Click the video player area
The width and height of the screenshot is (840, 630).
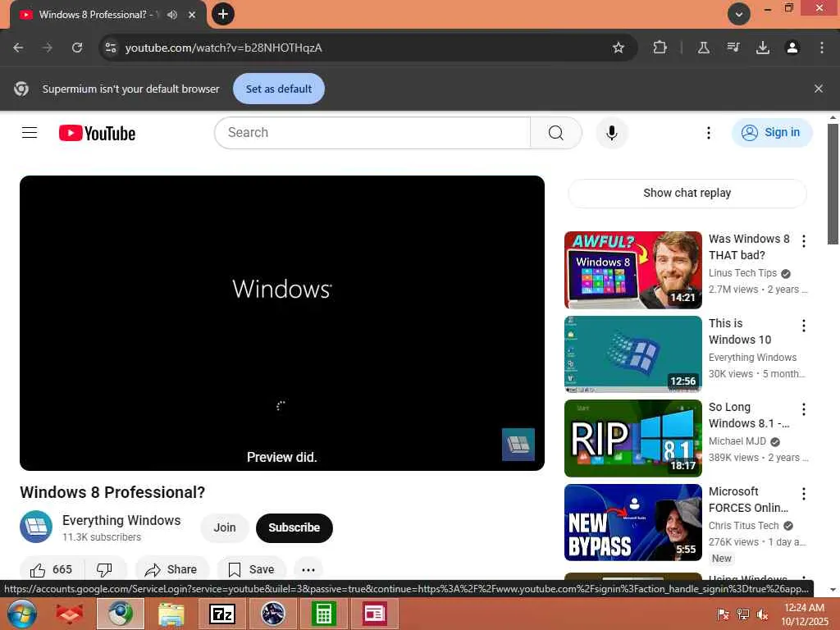coord(282,323)
